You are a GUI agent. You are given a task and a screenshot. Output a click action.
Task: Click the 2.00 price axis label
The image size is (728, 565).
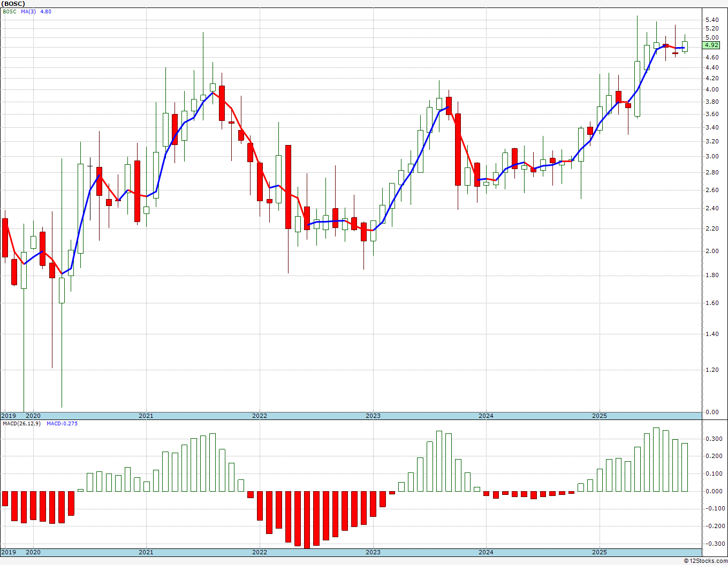[x=712, y=251]
